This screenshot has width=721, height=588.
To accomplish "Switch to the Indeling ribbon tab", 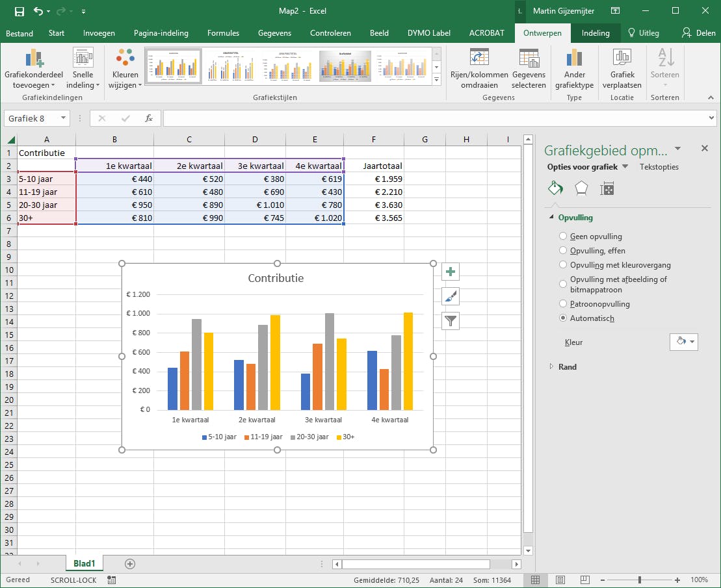I will 595,33.
